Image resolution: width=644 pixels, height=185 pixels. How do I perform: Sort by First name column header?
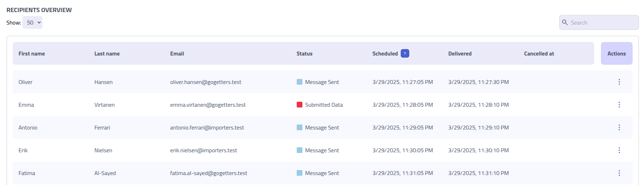(x=32, y=54)
